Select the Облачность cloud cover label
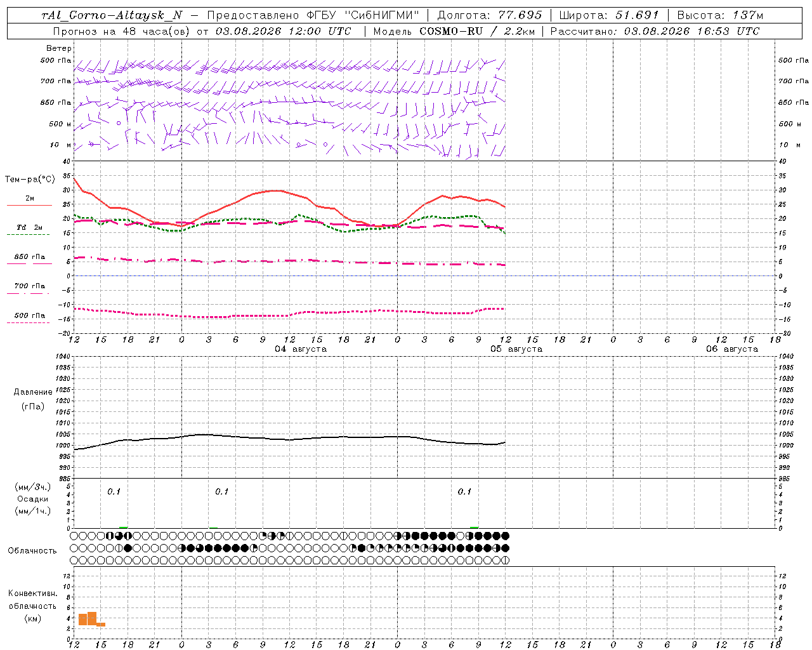Screen dimensions: 812x650 32,550
